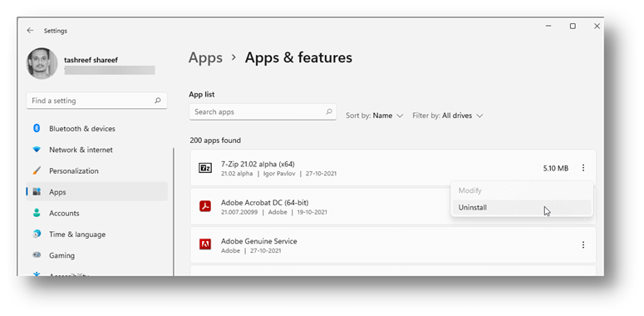Click the tashreef shareef account name

point(91,60)
